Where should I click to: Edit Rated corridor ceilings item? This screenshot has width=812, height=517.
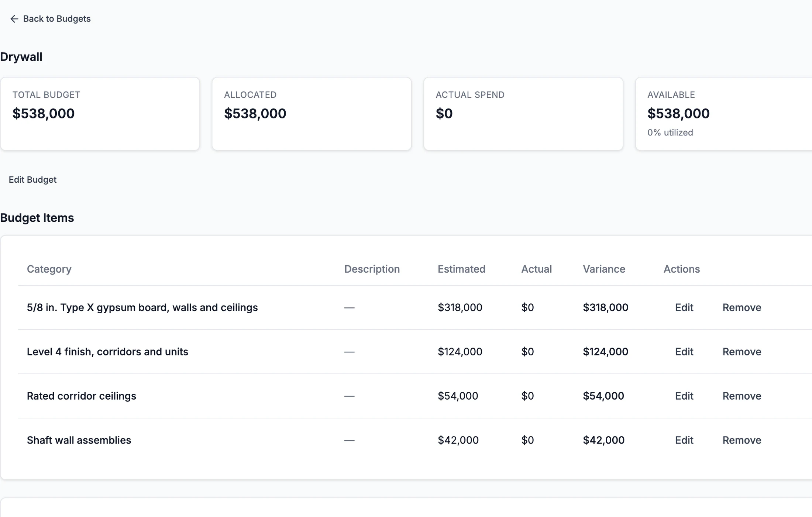pos(684,396)
